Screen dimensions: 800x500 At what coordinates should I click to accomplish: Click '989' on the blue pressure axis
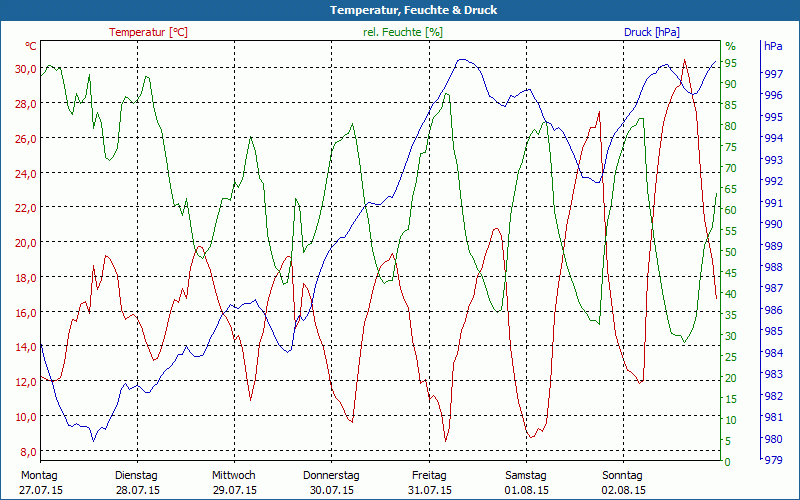click(x=773, y=245)
